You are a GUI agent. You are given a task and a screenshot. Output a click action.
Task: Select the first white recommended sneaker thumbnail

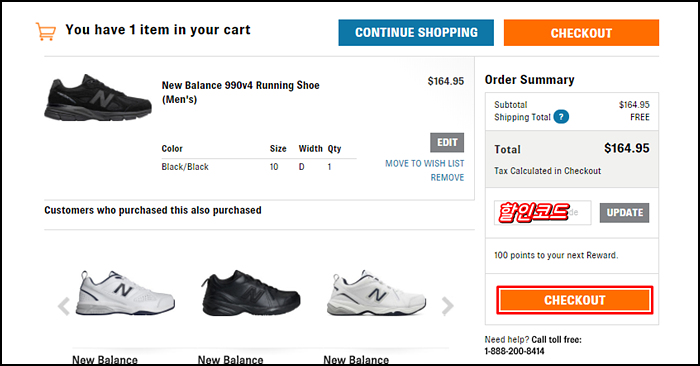click(125, 293)
